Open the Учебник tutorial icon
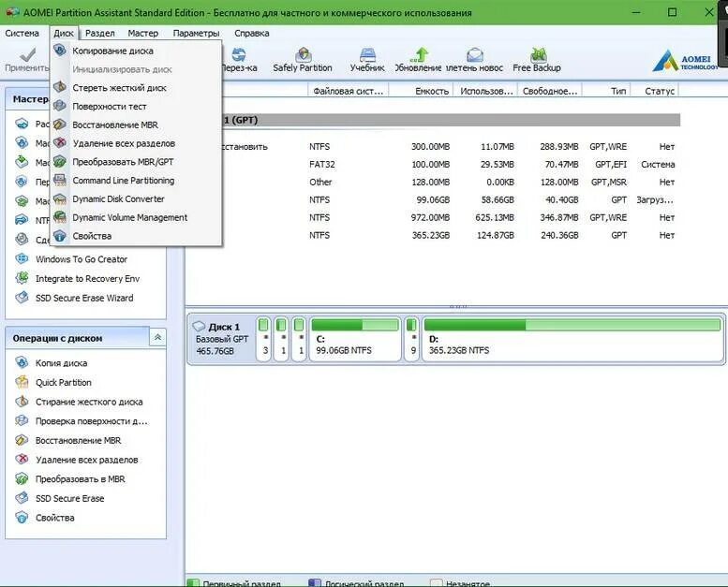Image resolution: width=728 pixels, height=587 pixels. (x=367, y=54)
